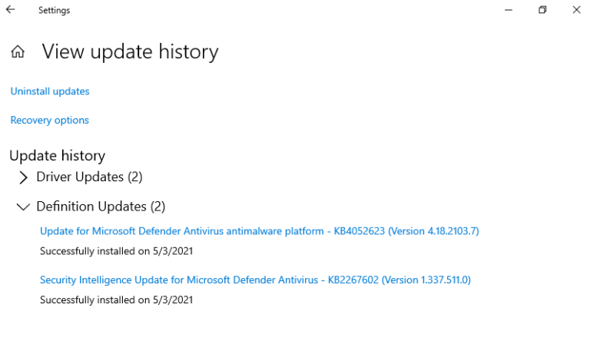
Task: Select the Definition Updates (2) label
Action: tap(101, 207)
